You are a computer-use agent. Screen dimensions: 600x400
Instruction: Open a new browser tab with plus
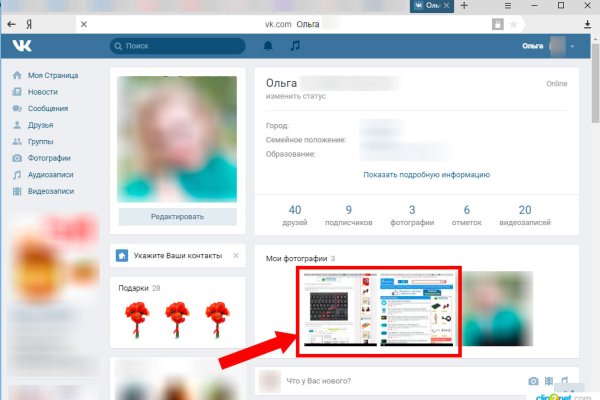463,6
